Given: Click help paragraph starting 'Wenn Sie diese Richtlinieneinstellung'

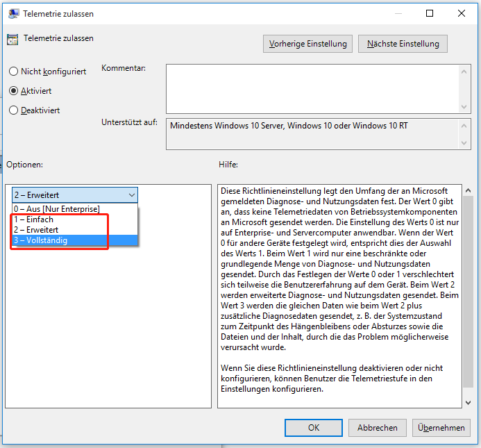Looking at the screenshot, I should pyautogui.click(x=332, y=379).
